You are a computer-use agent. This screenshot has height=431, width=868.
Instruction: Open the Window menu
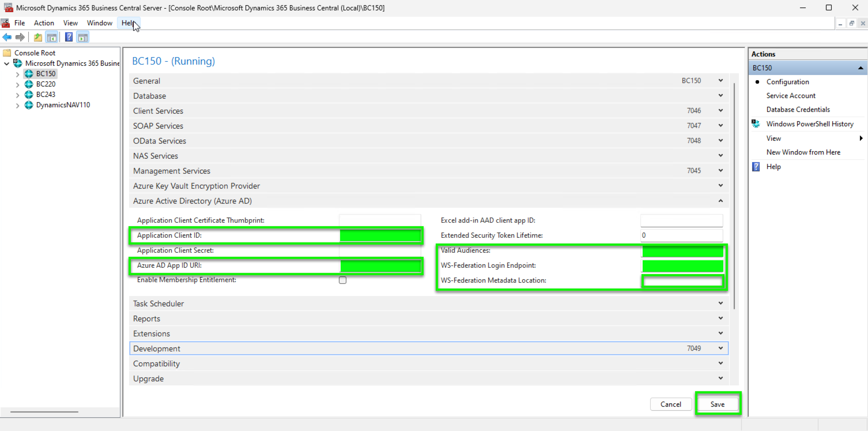99,23
